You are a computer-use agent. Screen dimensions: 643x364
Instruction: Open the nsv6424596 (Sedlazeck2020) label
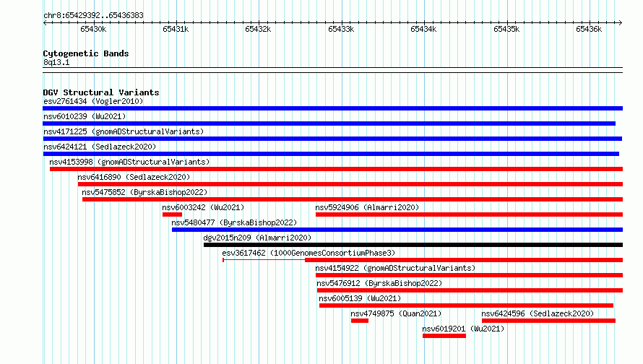[x=538, y=313]
